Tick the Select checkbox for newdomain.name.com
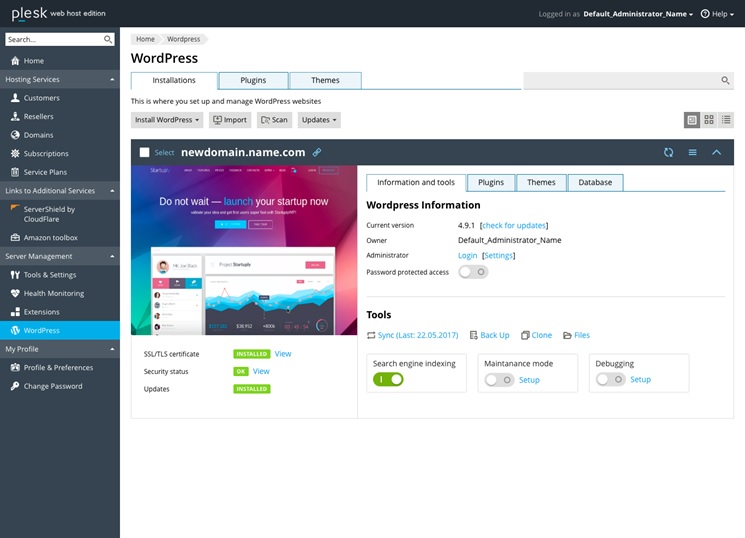The width and height of the screenshot is (745, 538). pyautogui.click(x=144, y=152)
